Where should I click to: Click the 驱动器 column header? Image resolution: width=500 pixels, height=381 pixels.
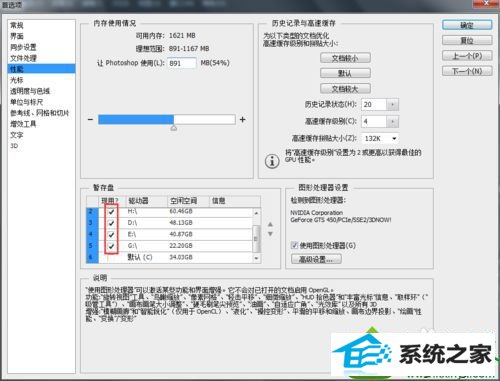146,201
